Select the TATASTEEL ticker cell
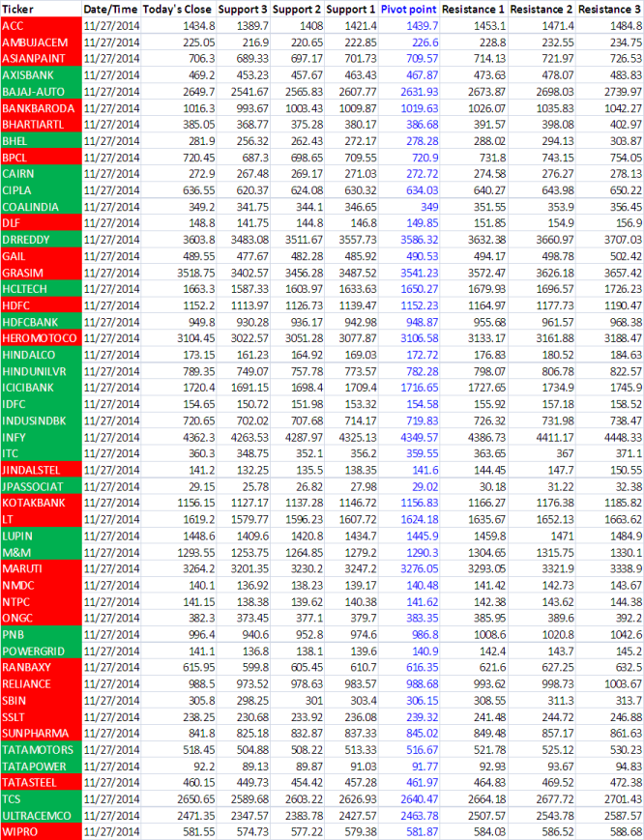This screenshot has width=644, height=840. tap(41, 783)
